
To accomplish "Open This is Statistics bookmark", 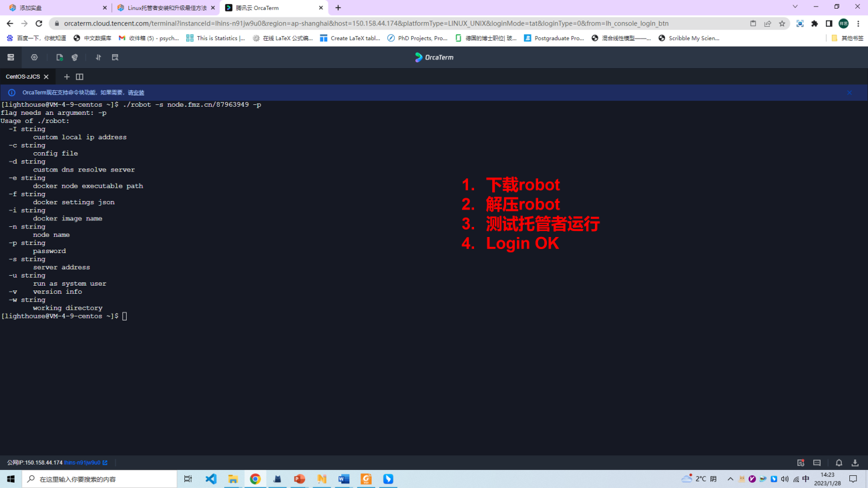I will tap(216, 38).
